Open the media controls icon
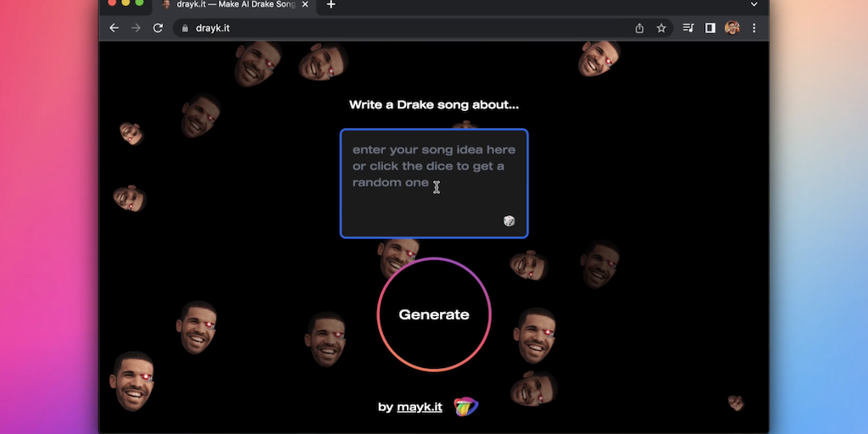This screenshot has height=434, width=868. click(x=688, y=28)
